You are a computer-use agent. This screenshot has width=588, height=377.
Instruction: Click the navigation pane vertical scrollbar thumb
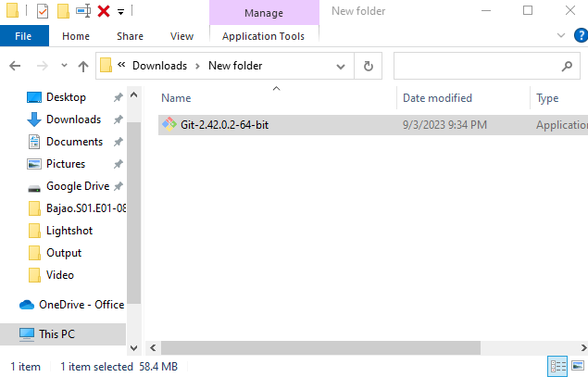point(134,213)
